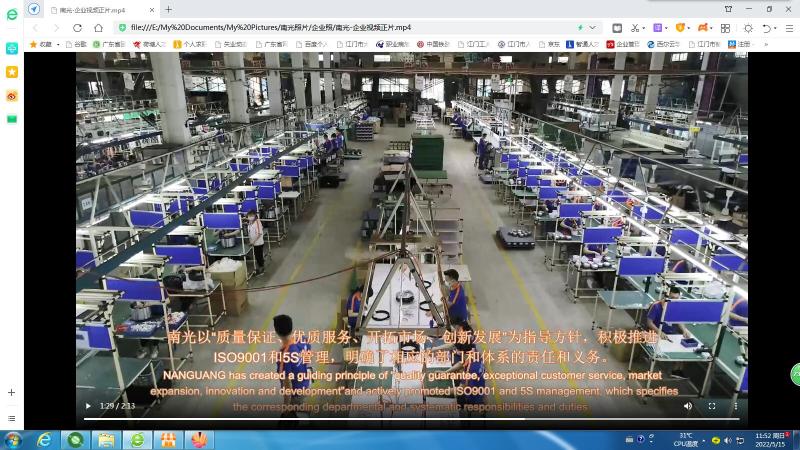
Task: Expand the purple extension dropdown arrow
Action: [666, 29]
